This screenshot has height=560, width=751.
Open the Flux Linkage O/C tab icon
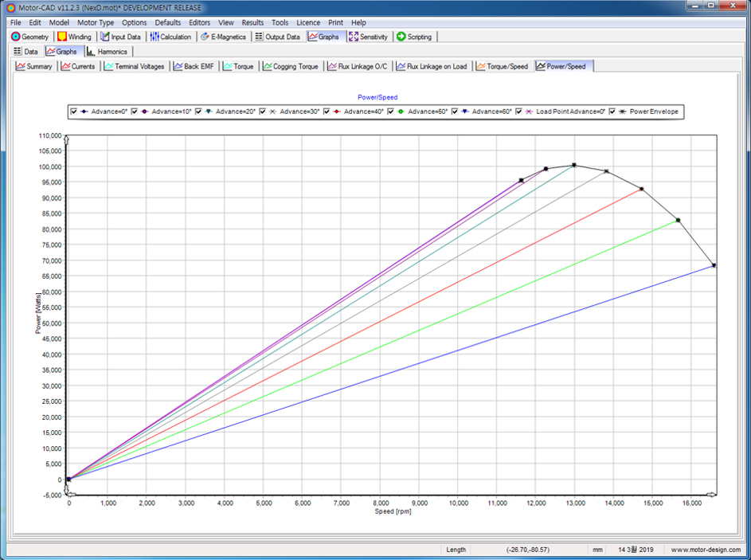click(x=332, y=66)
